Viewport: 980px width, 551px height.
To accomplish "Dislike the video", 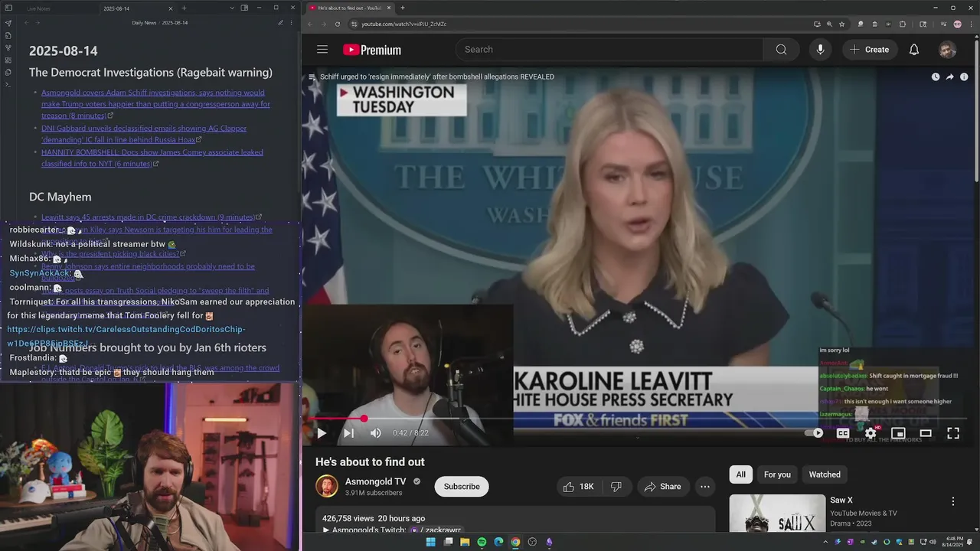I will (616, 487).
